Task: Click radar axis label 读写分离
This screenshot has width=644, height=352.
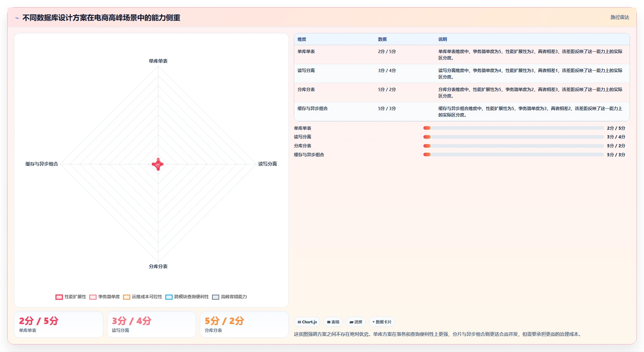Action: (268, 164)
